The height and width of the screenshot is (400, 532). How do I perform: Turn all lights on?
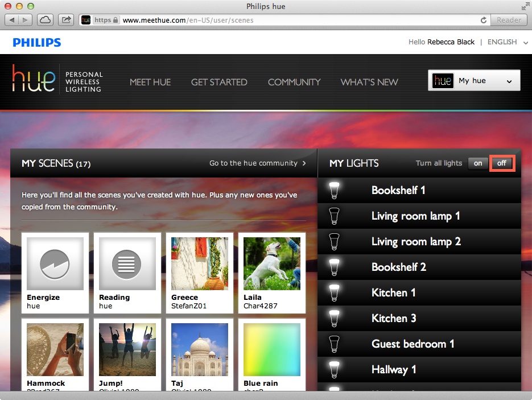(478, 163)
